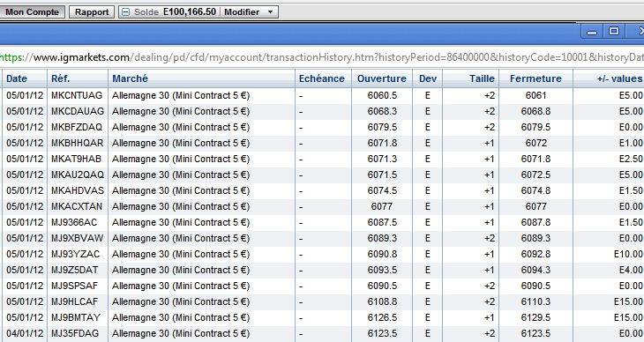Image resolution: width=644 pixels, height=342 pixels.
Task: Click the 04/01/12 date cell
Action: pos(25,333)
